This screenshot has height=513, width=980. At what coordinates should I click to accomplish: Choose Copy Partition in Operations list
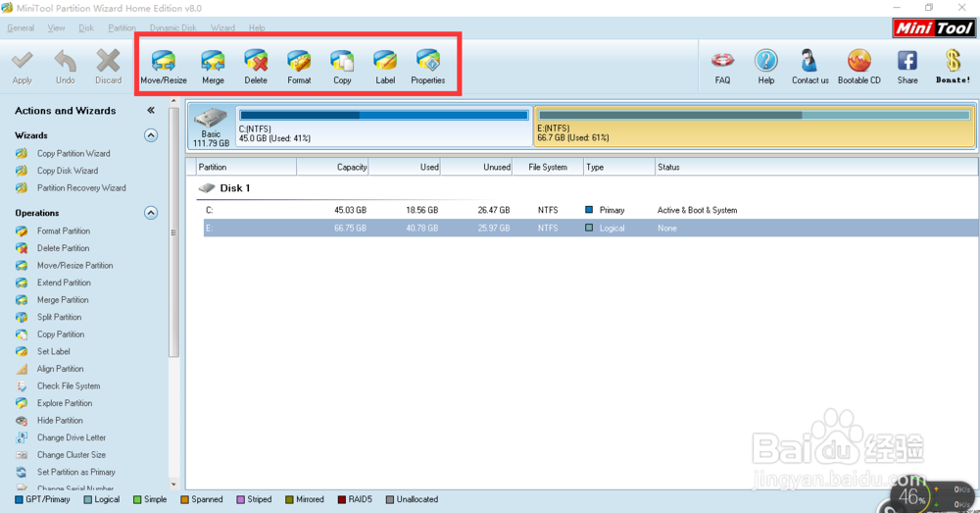pyautogui.click(x=61, y=334)
